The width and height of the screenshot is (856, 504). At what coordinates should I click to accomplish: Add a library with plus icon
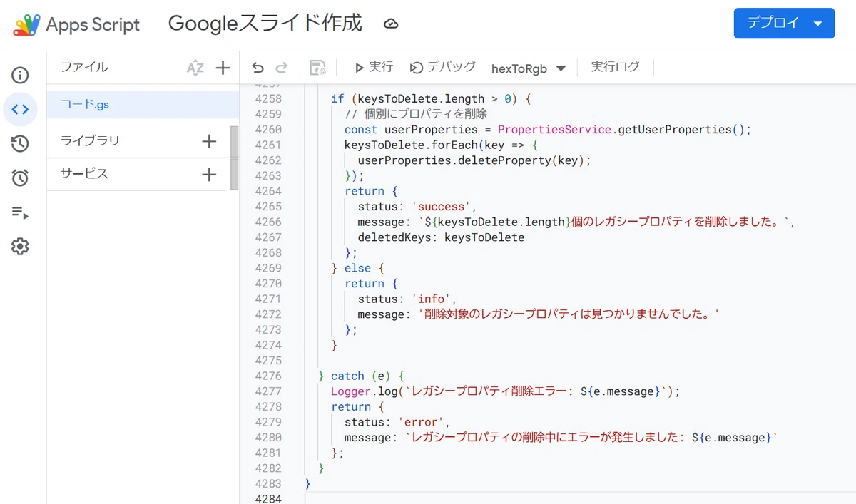point(209,141)
